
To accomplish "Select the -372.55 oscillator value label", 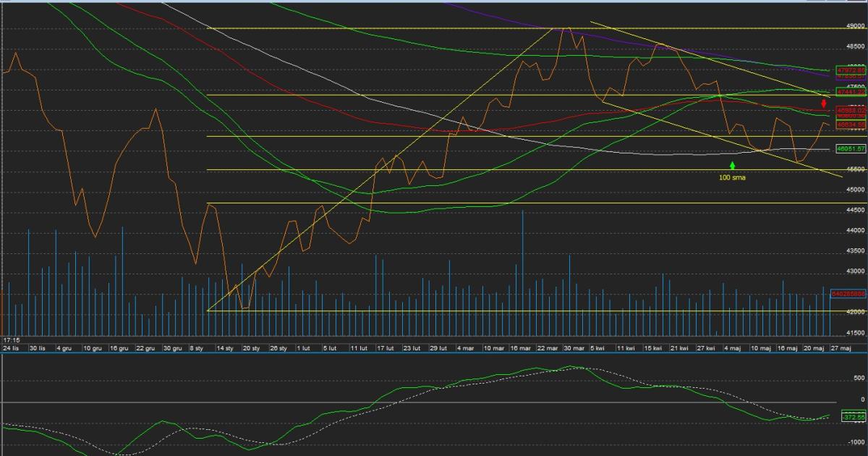I will [x=852, y=417].
